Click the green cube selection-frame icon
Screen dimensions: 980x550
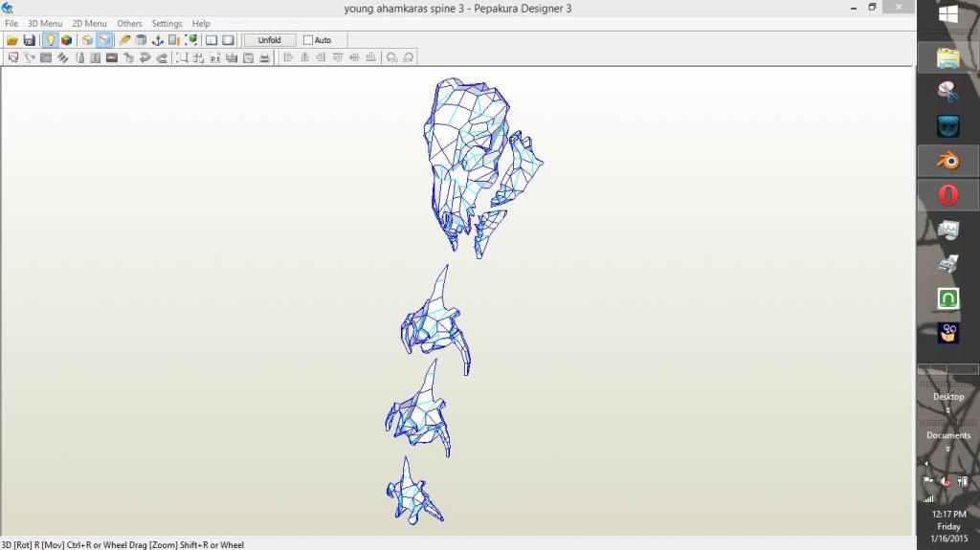pyautogui.click(x=191, y=40)
